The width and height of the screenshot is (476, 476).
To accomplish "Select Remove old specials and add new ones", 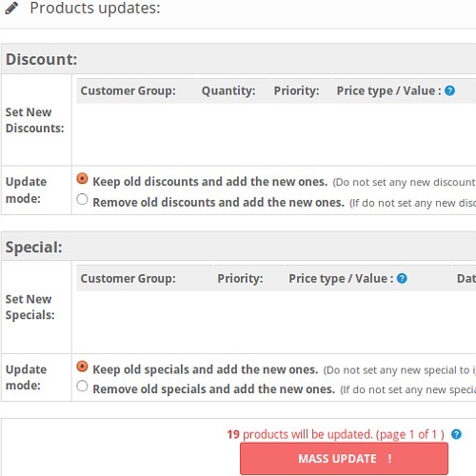I will point(82,387).
